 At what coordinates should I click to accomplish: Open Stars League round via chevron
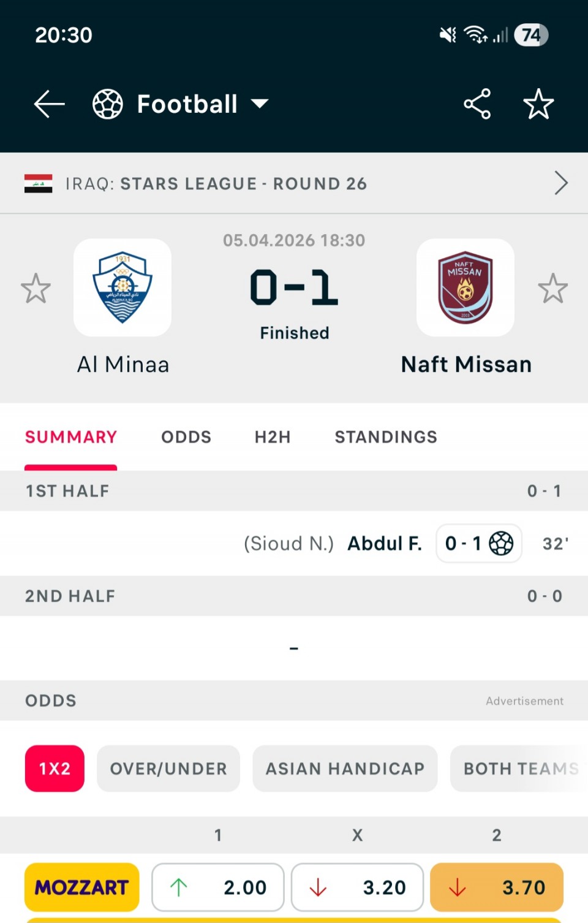[x=560, y=183]
